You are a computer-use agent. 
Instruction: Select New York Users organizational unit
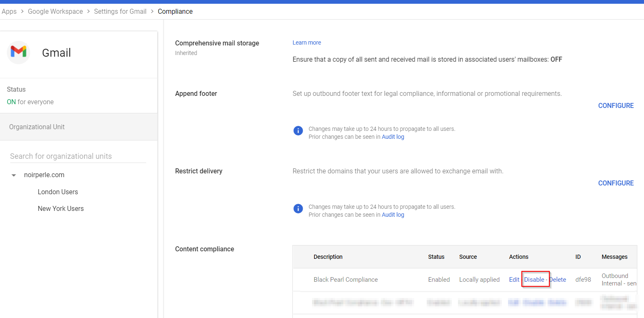point(60,208)
